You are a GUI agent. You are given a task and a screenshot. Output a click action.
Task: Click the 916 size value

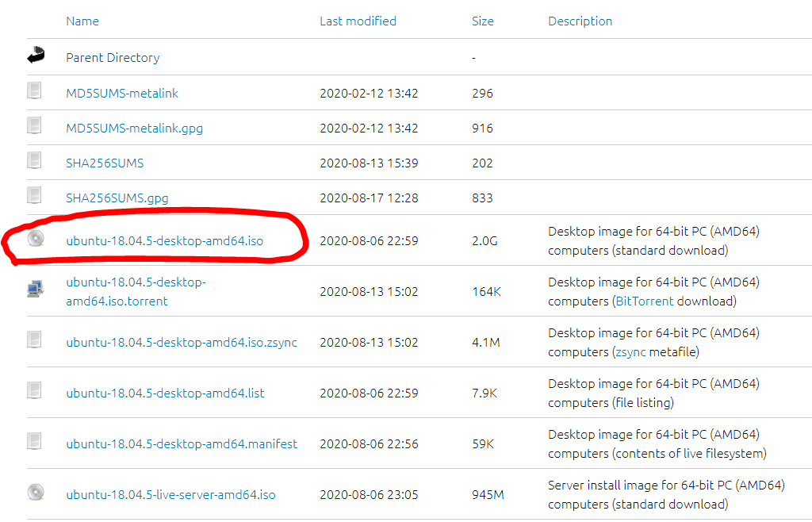483,129
